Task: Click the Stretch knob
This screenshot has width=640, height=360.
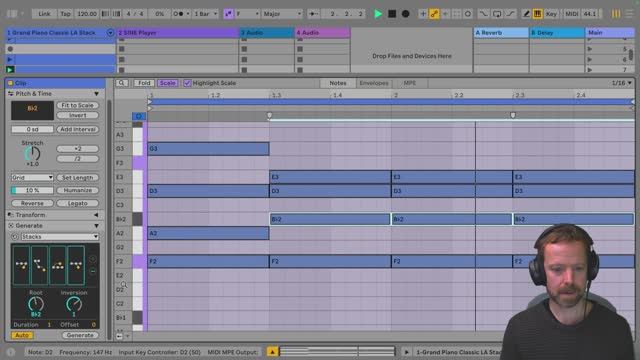Action: point(32,154)
